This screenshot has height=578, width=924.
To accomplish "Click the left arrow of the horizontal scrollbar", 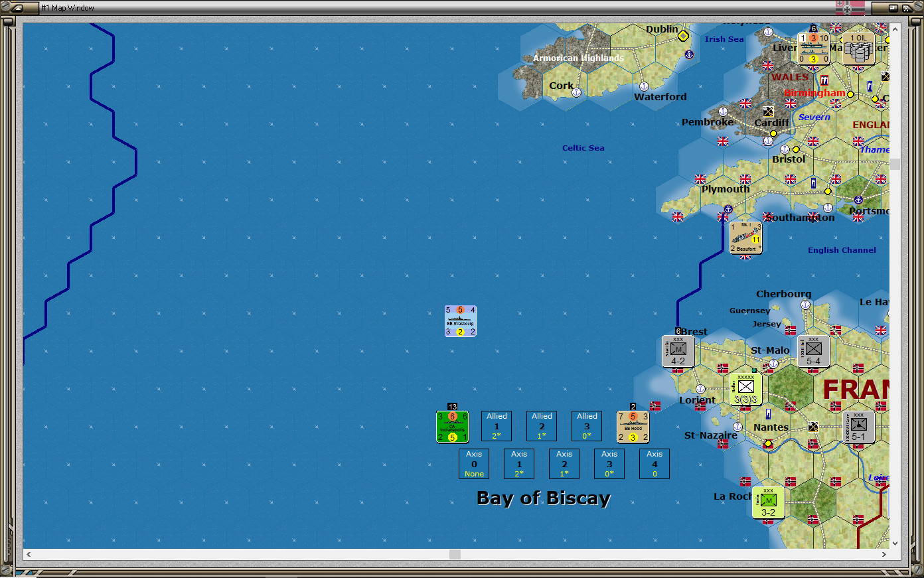I will [x=28, y=554].
